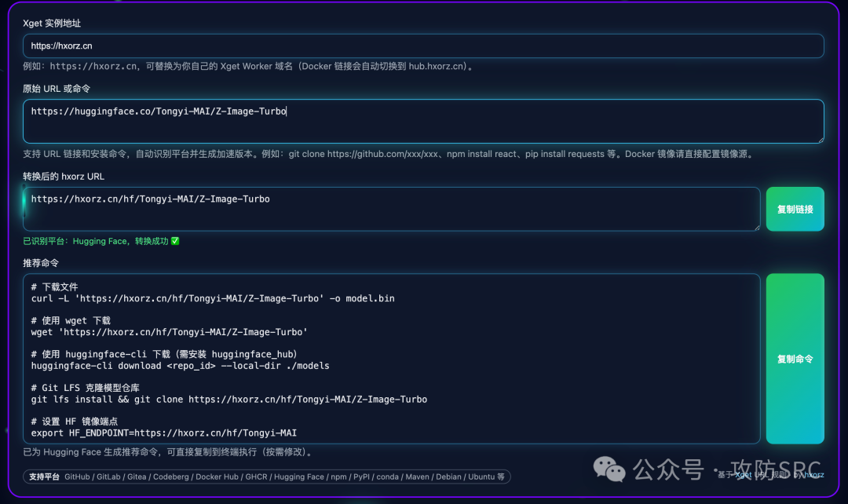The width and height of the screenshot is (848, 504).
Task: Click inside the 原始 URL 或命令 textarea
Action: tap(422, 121)
